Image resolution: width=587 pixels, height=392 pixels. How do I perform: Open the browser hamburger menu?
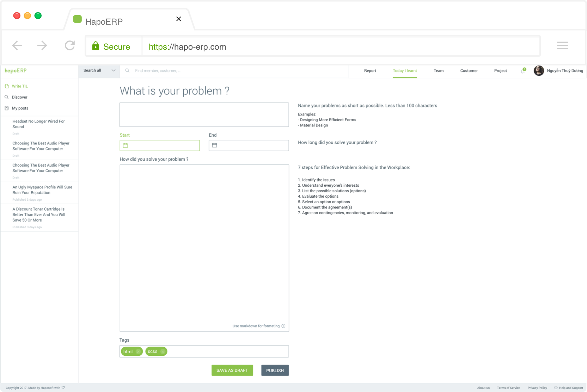[x=562, y=45]
